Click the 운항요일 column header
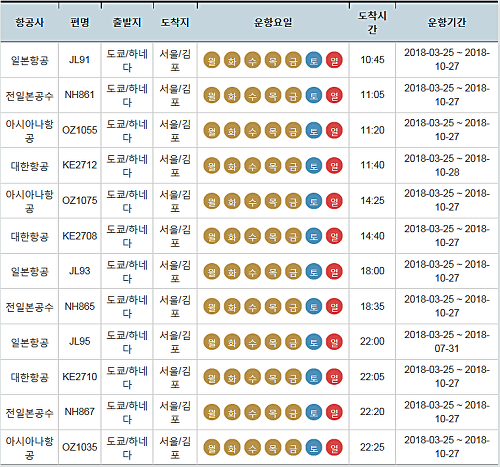The width and height of the screenshot is (500, 467). pos(273,22)
